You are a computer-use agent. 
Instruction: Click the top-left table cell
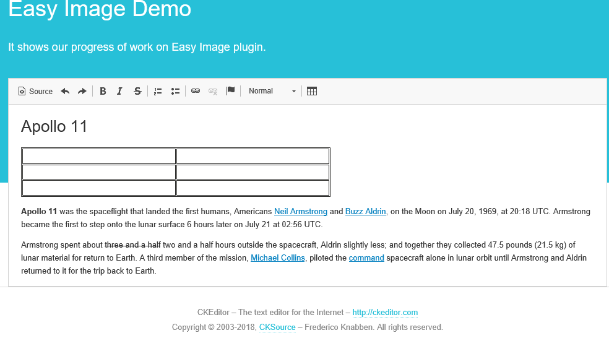click(x=99, y=156)
